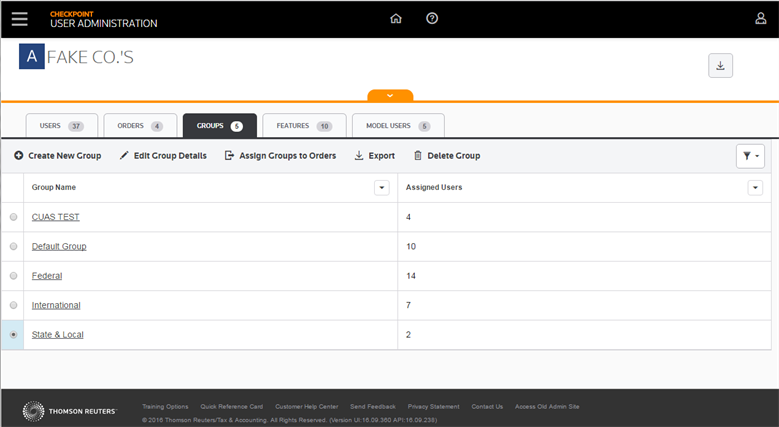Image resolution: width=779 pixels, height=427 pixels.
Task: Create New Group with plus icon
Action: [57, 156]
